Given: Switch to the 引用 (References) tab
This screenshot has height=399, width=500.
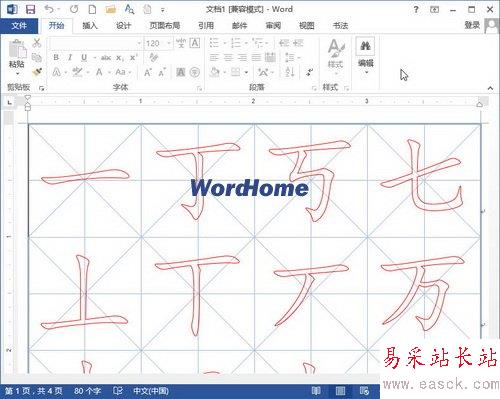Looking at the screenshot, I should pyautogui.click(x=206, y=26).
